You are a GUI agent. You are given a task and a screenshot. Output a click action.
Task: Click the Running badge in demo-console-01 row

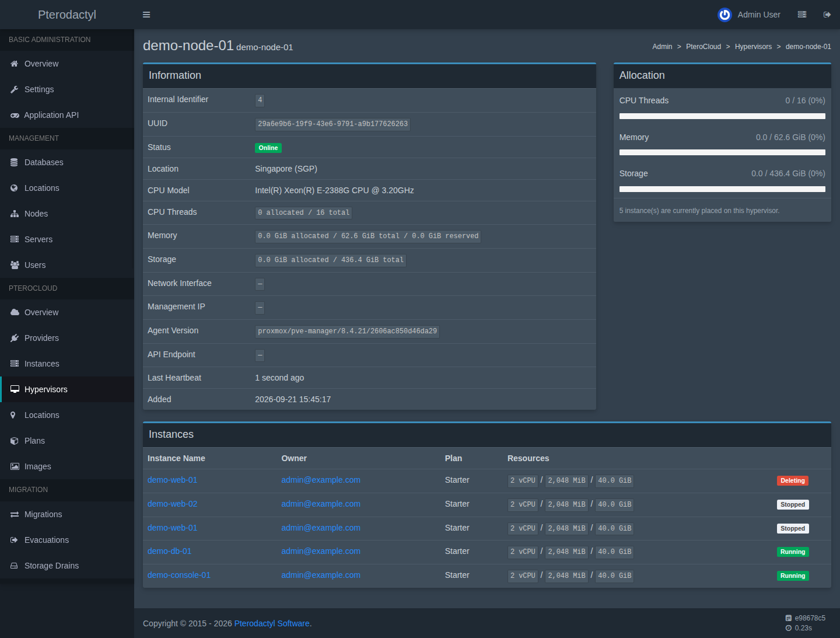tap(793, 576)
